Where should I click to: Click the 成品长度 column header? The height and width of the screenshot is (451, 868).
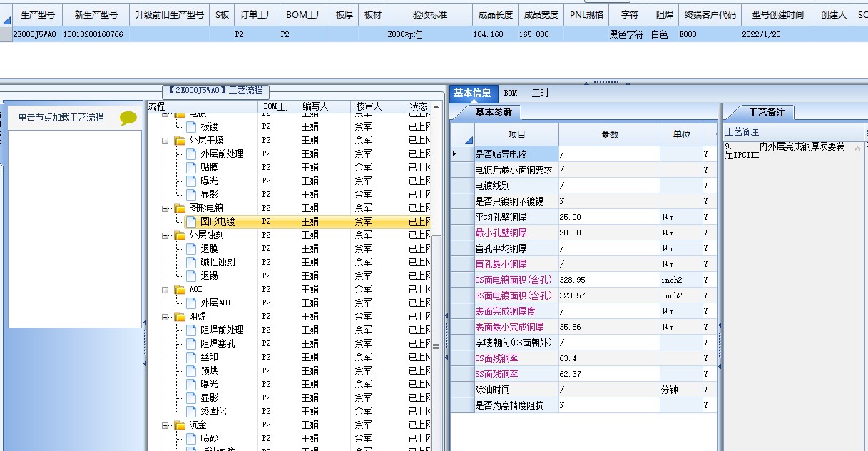coord(496,14)
